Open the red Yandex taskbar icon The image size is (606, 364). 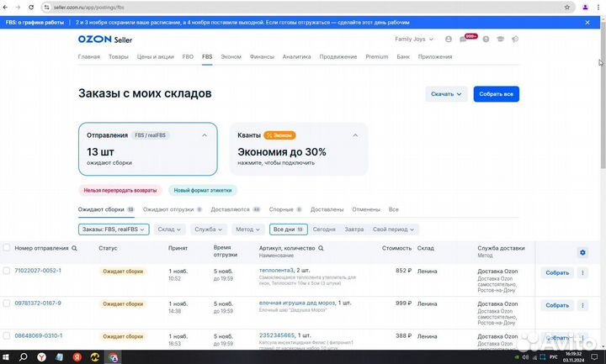77,357
